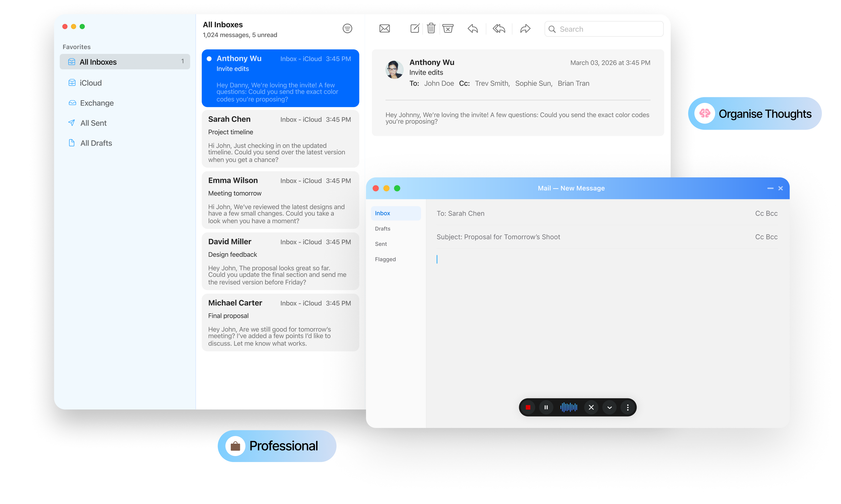Image resolution: width=841 pixels, height=504 pixels.
Task: Show Cc Bcc fields on the To line
Action: point(766,213)
